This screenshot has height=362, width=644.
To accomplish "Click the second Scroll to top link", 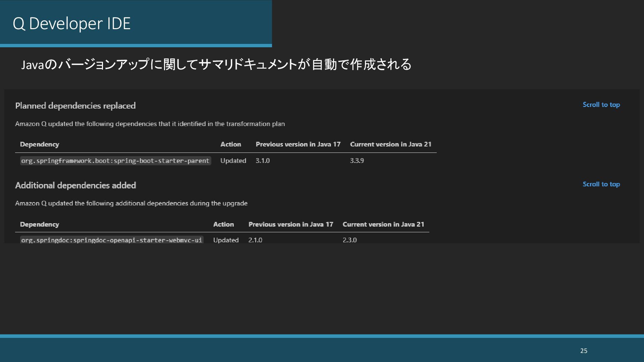I will pyautogui.click(x=601, y=184).
